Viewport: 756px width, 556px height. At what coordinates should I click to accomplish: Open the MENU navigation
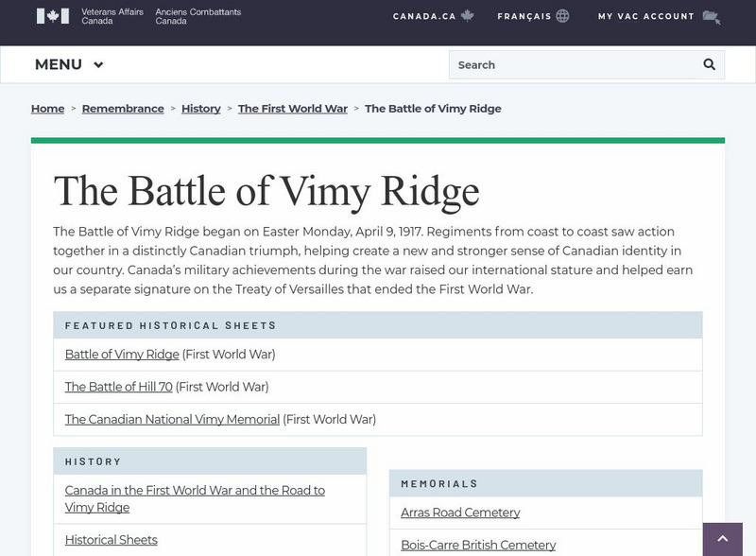click(59, 65)
